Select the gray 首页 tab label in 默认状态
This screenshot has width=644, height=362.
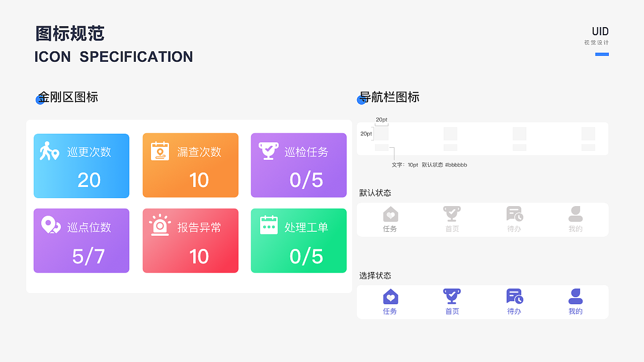click(452, 229)
